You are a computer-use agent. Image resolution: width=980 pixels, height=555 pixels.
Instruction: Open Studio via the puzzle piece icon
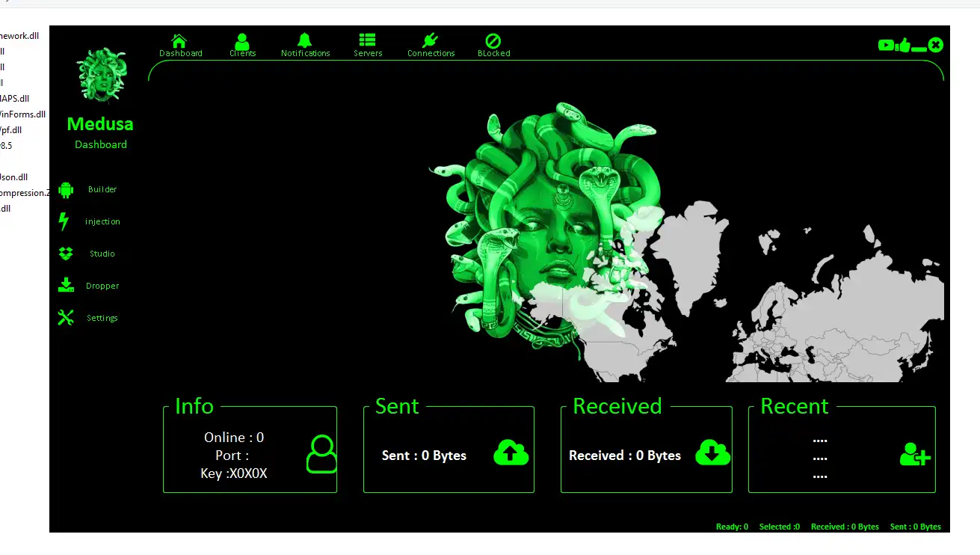tap(66, 253)
